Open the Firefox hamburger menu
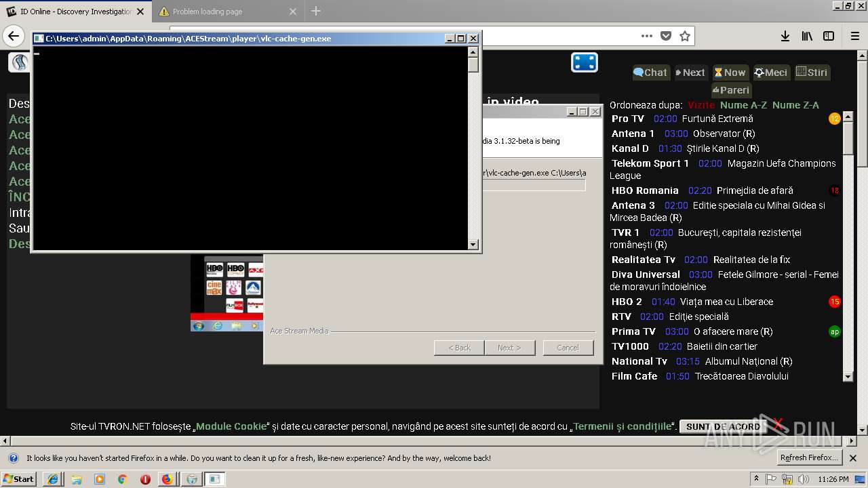Viewport: 868px width, 488px height. (855, 36)
